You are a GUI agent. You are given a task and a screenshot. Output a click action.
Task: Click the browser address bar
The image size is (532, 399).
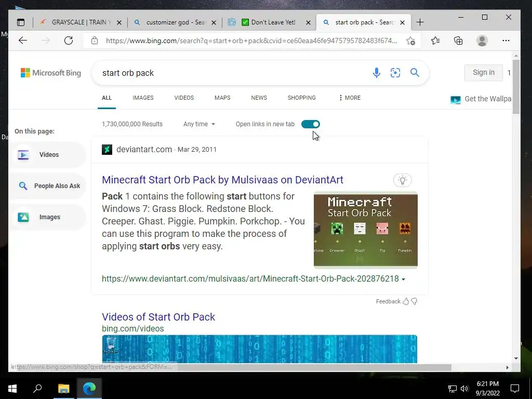251,41
